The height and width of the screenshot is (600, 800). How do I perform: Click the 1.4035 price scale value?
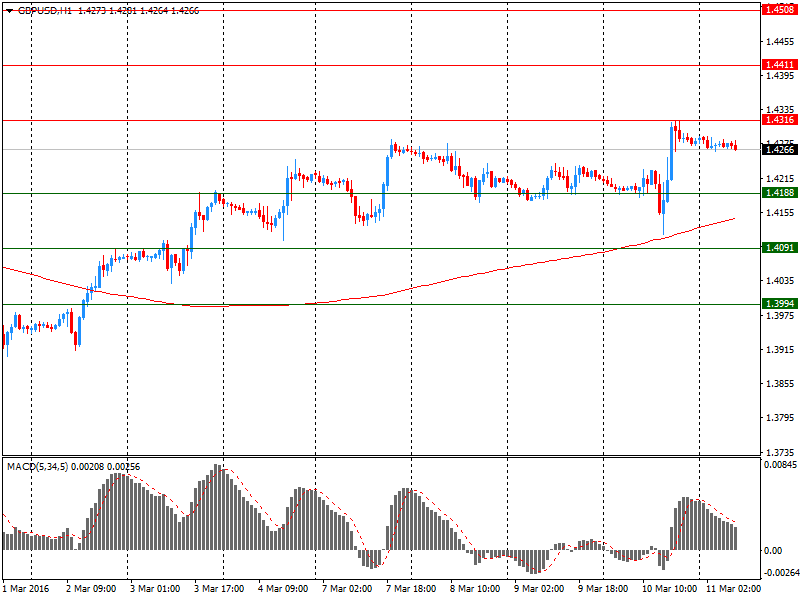point(781,281)
